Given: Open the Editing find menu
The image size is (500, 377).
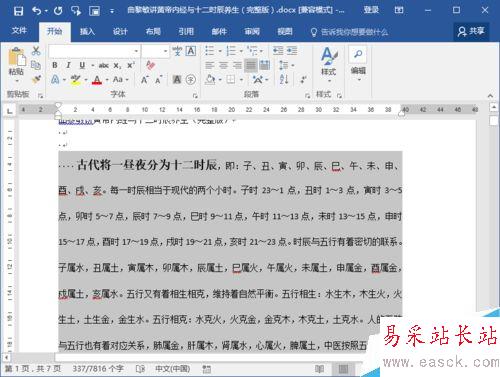Looking at the screenshot, I should pyautogui.click(x=358, y=63).
